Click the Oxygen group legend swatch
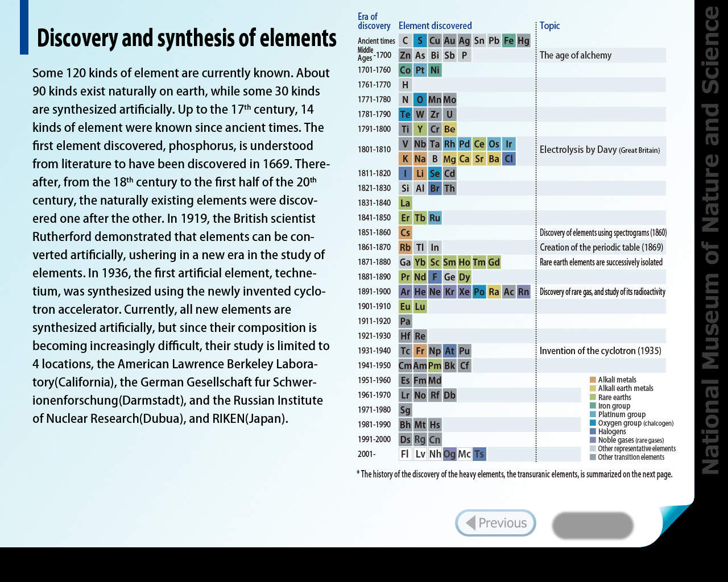The height and width of the screenshot is (582, 728). click(x=593, y=423)
